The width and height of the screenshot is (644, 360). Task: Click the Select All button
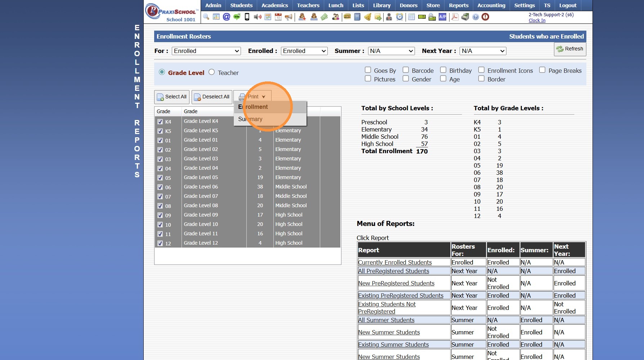pyautogui.click(x=172, y=97)
